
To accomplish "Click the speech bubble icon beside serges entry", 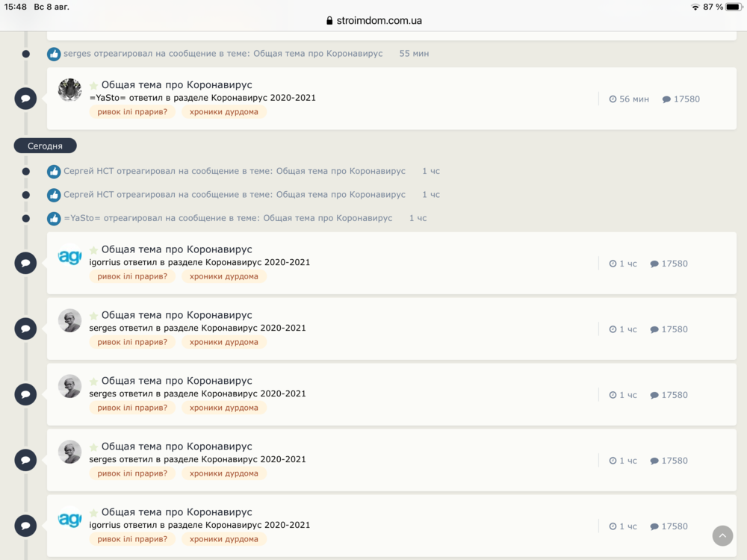I will [x=25, y=329].
